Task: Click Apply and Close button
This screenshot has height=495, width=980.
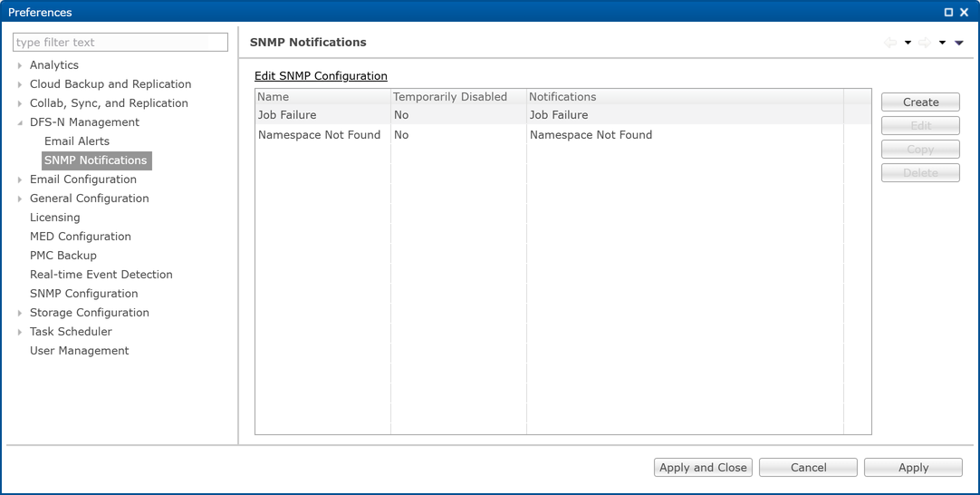Action: point(703,468)
